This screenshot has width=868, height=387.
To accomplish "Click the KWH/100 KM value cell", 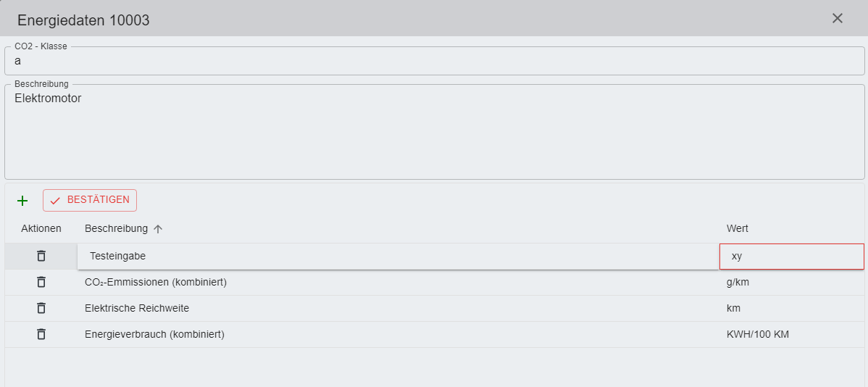I will 759,334.
